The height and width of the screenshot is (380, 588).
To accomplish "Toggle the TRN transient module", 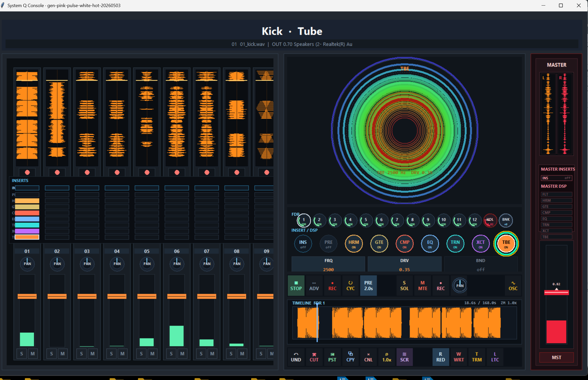I will (455, 244).
